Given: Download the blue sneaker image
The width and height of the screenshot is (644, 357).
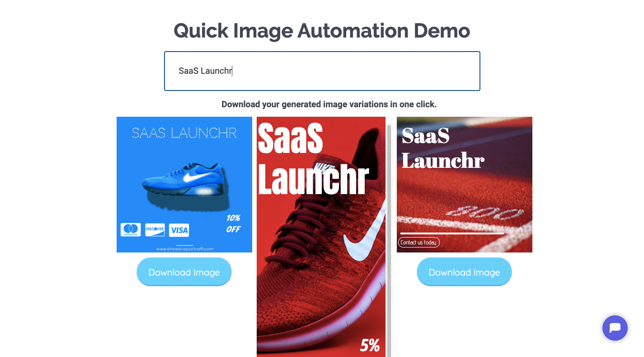Looking at the screenshot, I should click(x=184, y=272).
